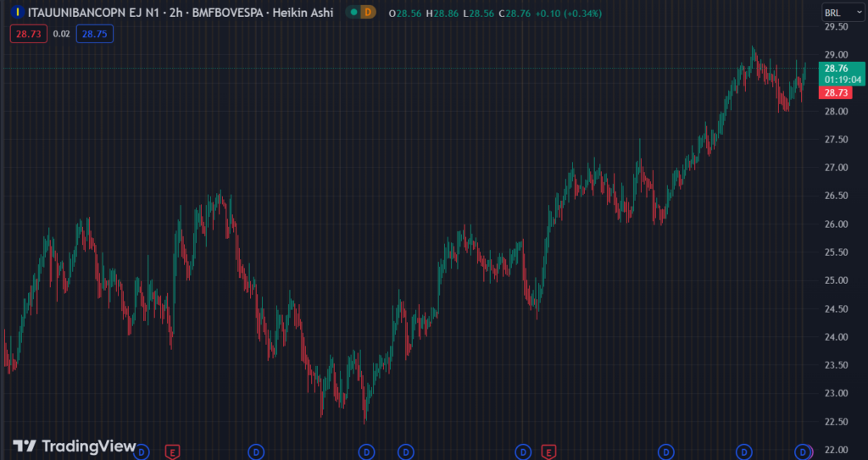This screenshot has width=868, height=460.
Task: Click the 29.00 price scale label
Action: tap(836, 55)
